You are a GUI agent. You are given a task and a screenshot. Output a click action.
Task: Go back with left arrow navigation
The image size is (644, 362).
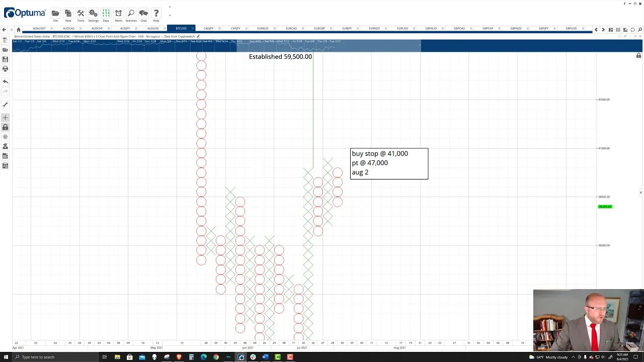click(5, 29)
